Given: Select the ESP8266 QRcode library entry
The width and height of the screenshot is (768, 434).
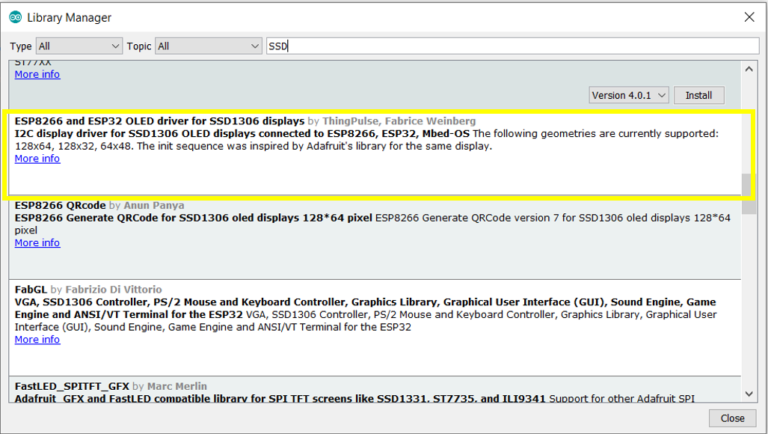Looking at the screenshot, I should pos(375,238).
